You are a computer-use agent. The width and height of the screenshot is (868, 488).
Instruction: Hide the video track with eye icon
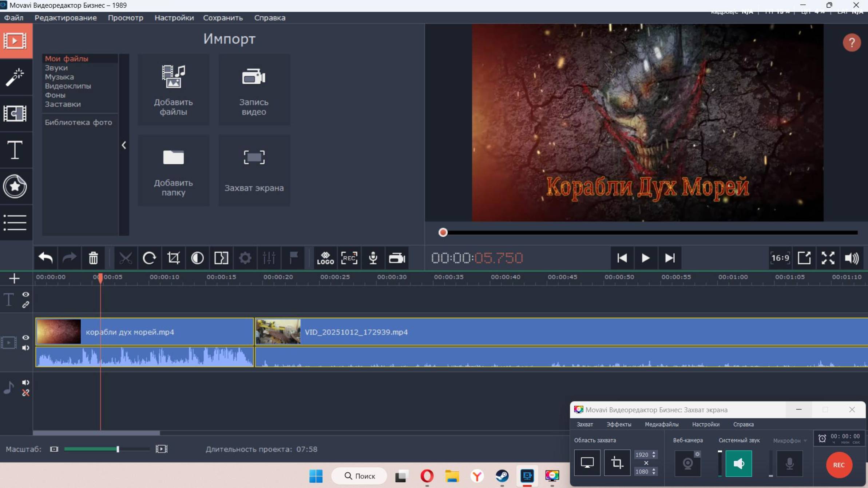[25, 337]
